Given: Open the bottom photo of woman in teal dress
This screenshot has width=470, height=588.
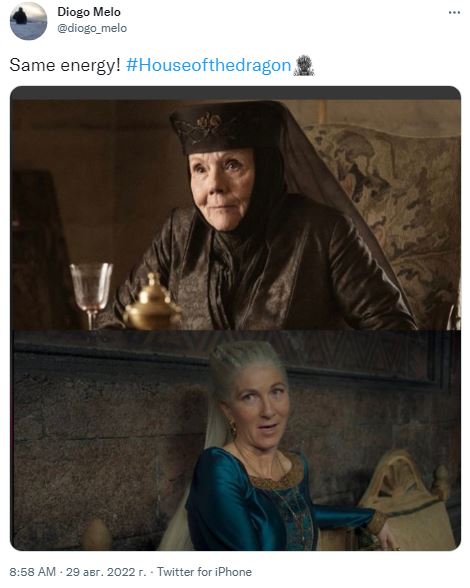Looking at the screenshot, I should click(x=235, y=440).
